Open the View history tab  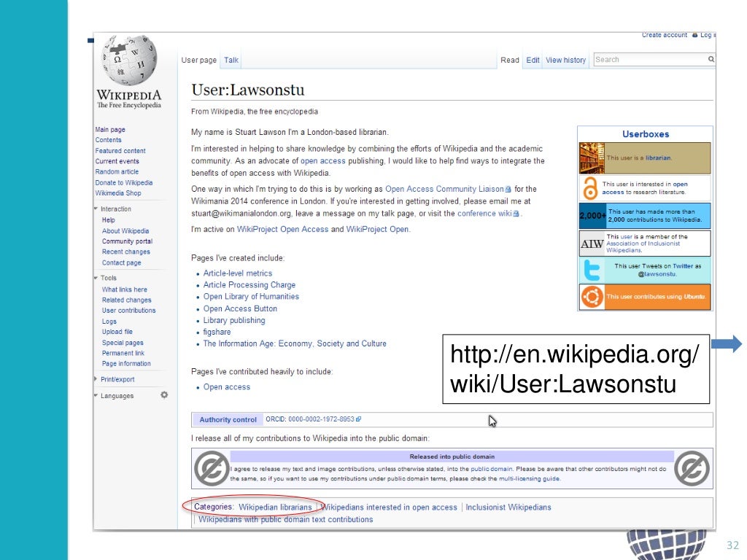[x=565, y=60]
